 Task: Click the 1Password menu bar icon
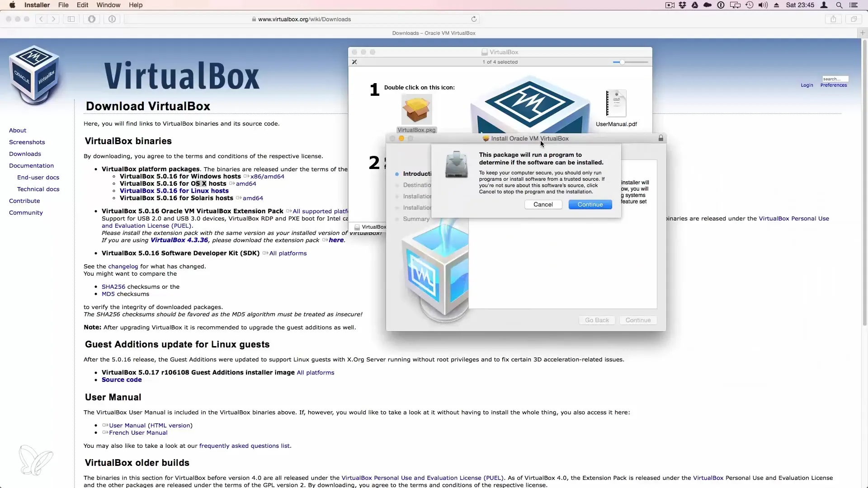[721, 5]
